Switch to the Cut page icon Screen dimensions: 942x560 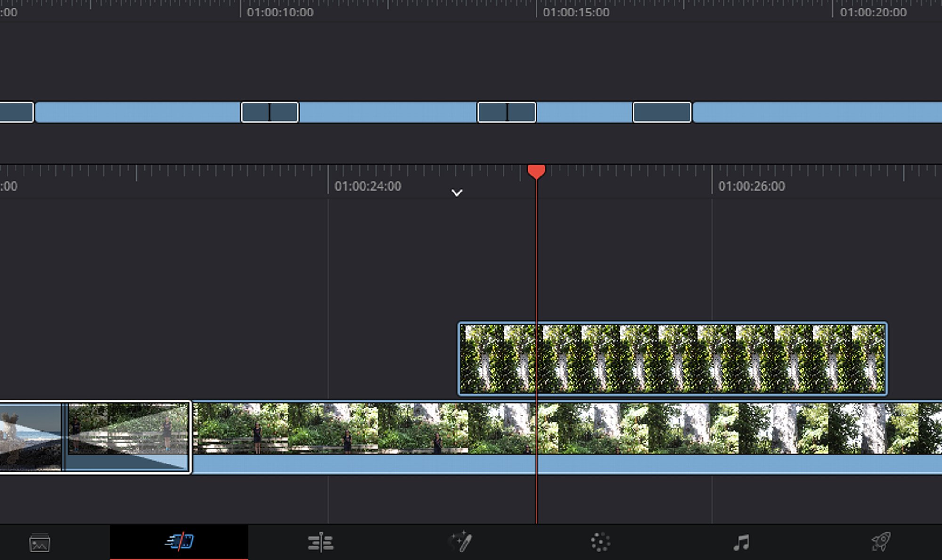click(179, 542)
